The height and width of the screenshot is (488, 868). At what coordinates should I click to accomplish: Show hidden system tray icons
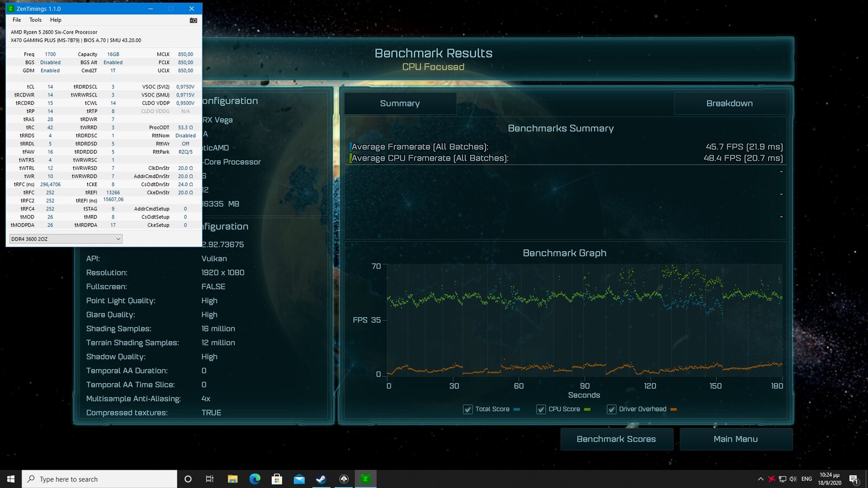tap(761, 479)
